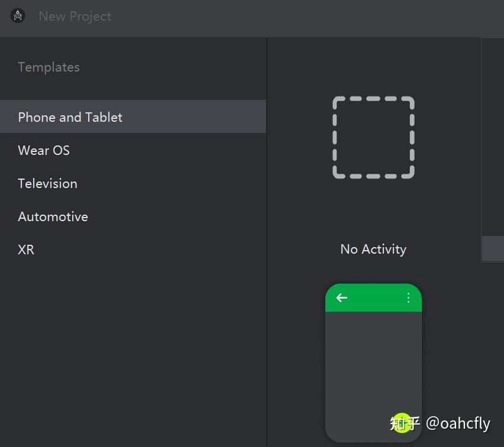Click the green header bar of phone template
This screenshot has width=504, height=447.
tap(373, 297)
